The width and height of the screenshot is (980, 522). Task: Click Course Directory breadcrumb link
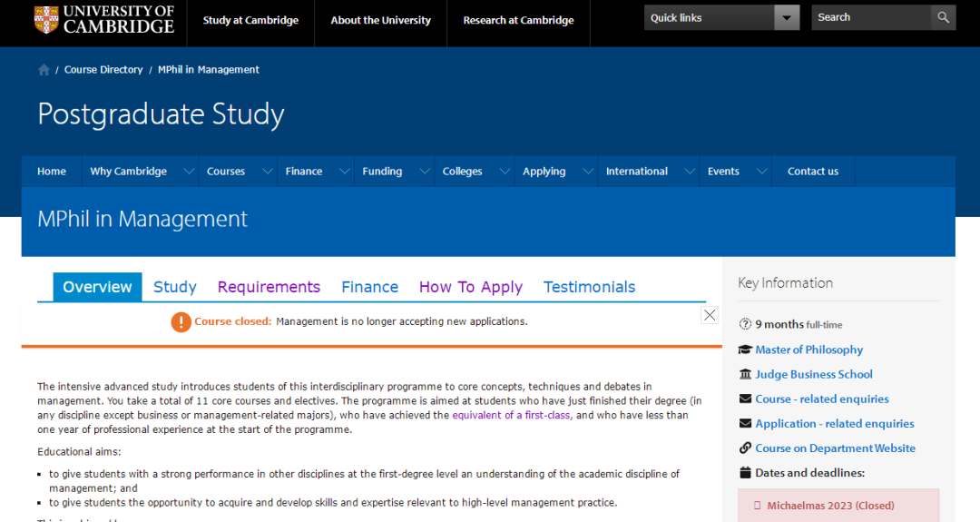point(103,70)
